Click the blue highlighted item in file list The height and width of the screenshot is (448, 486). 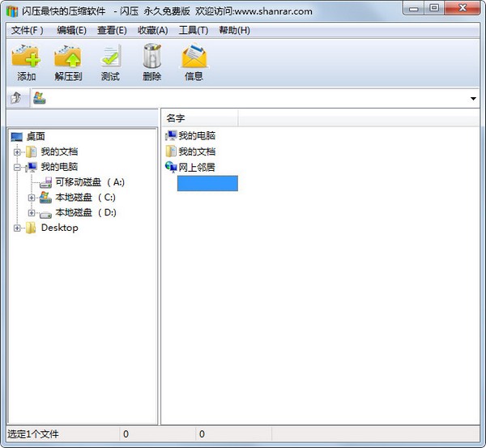pyautogui.click(x=207, y=183)
